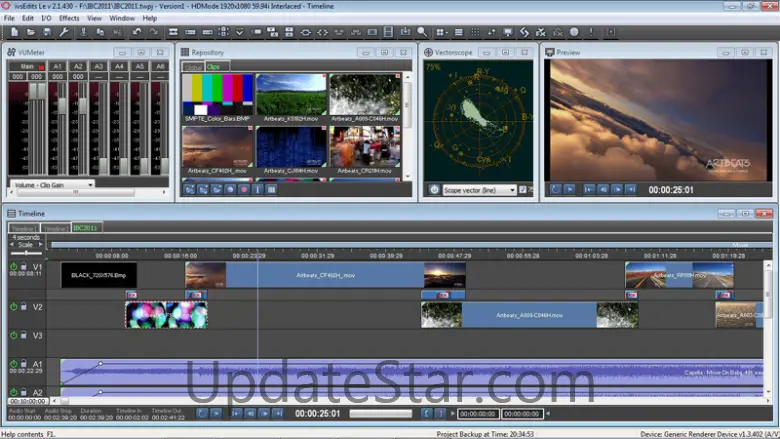Screen dimensions: 780x439
Task: Open the Window menu
Action: point(122,18)
